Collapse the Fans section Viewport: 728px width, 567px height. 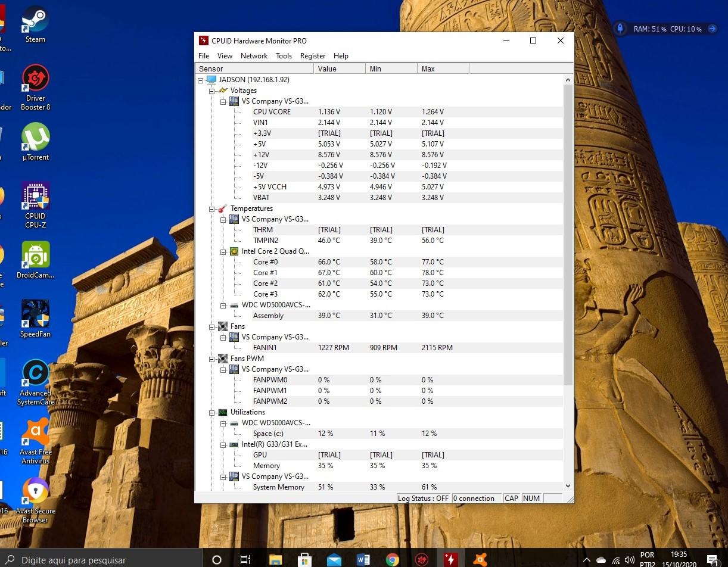[211, 326]
